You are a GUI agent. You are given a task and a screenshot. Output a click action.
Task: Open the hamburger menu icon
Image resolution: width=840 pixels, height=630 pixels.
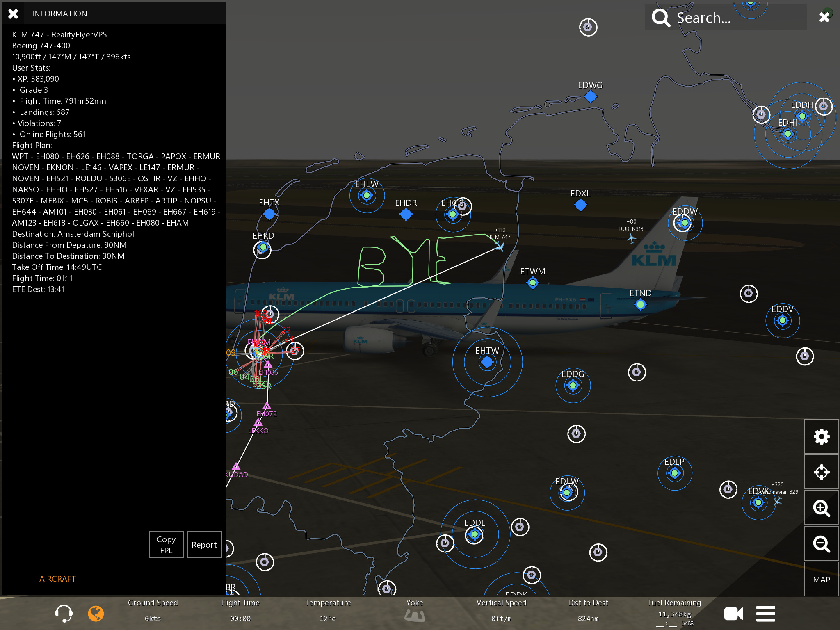765,614
